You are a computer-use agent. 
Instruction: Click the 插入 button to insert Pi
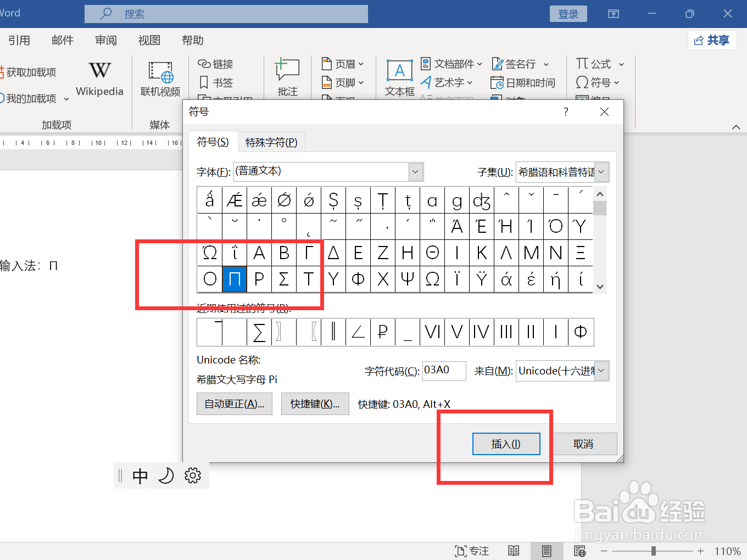[x=506, y=444]
